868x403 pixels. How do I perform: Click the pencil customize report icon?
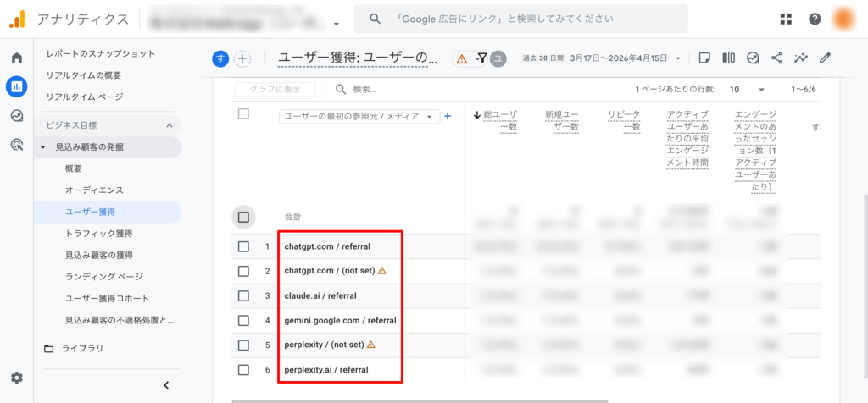(825, 58)
